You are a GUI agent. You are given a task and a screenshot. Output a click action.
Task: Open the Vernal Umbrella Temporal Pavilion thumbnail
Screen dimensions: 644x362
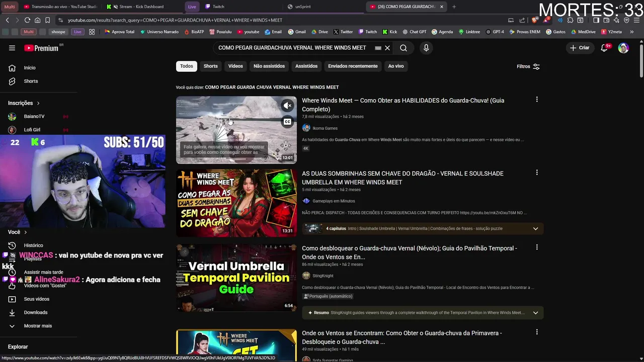coord(236,278)
